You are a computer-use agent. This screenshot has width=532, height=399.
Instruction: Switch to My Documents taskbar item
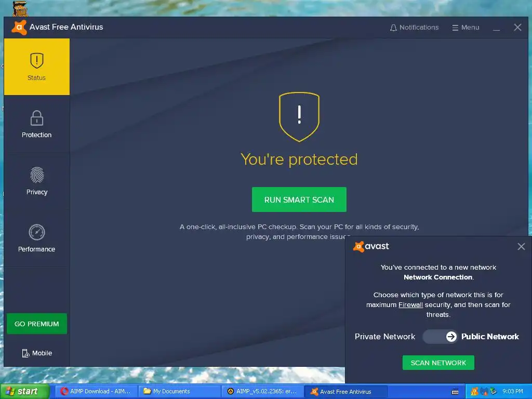pos(179,391)
